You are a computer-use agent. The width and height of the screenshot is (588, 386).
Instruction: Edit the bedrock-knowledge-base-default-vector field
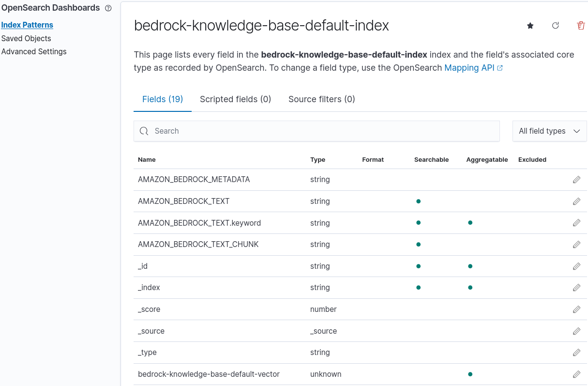click(576, 374)
